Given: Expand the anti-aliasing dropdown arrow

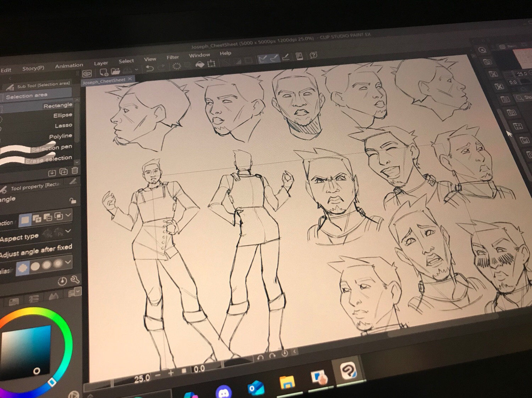Looking at the screenshot, I should [x=68, y=262].
